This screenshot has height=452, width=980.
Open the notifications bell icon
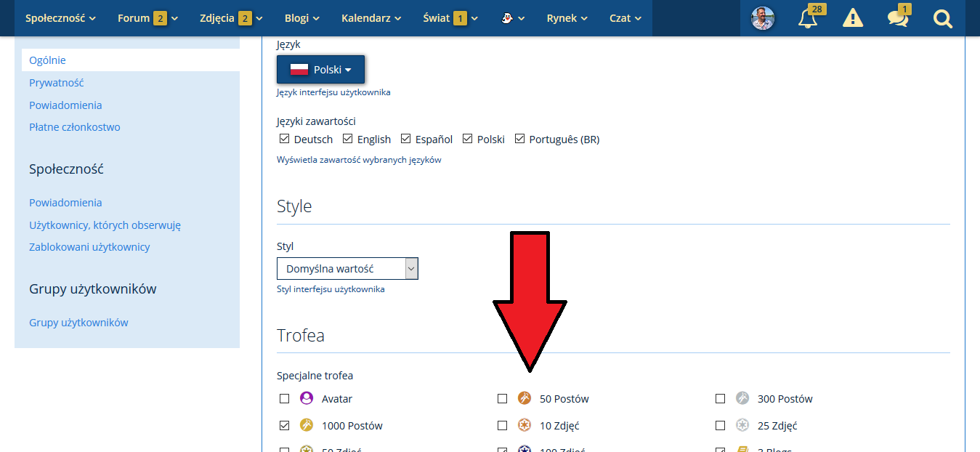pyautogui.click(x=807, y=18)
